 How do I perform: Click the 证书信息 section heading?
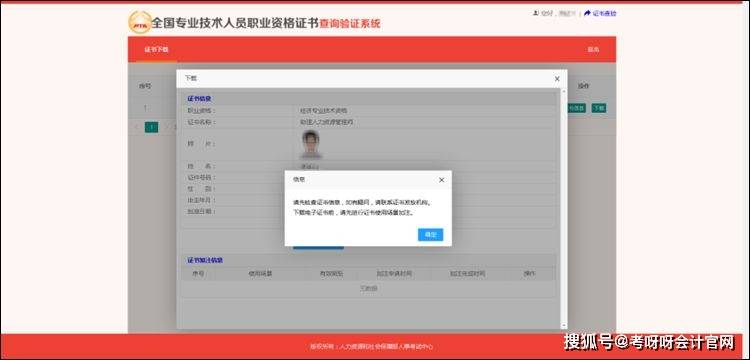point(199,99)
